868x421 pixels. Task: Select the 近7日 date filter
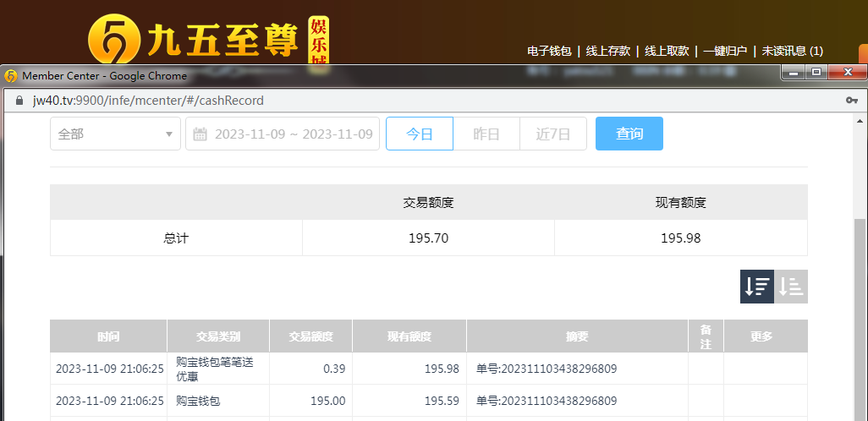click(x=553, y=134)
